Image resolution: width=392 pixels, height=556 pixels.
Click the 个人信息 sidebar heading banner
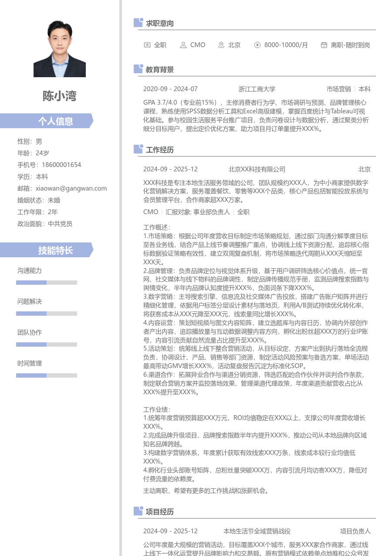click(47, 121)
